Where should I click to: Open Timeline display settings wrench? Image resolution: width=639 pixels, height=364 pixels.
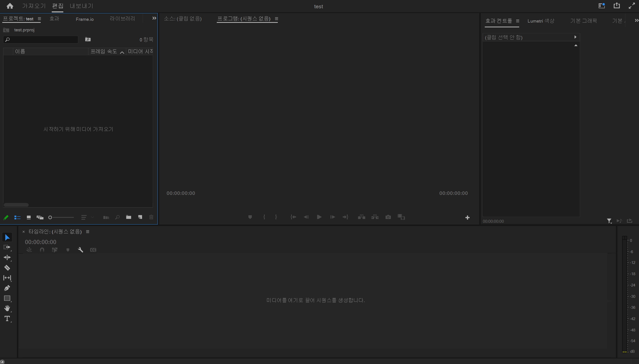pyautogui.click(x=80, y=250)
